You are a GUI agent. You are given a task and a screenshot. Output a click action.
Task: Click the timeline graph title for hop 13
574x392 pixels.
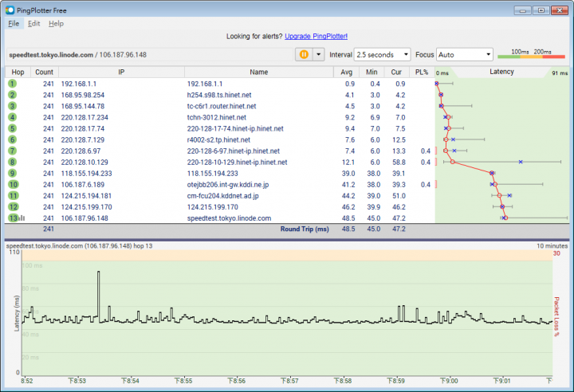tap(79, 246)
